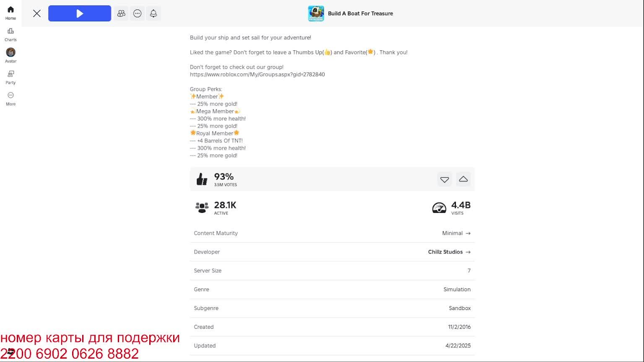Click the Royal Member perk line
This screenshot has height=362, width=644.
coord(215,133)
